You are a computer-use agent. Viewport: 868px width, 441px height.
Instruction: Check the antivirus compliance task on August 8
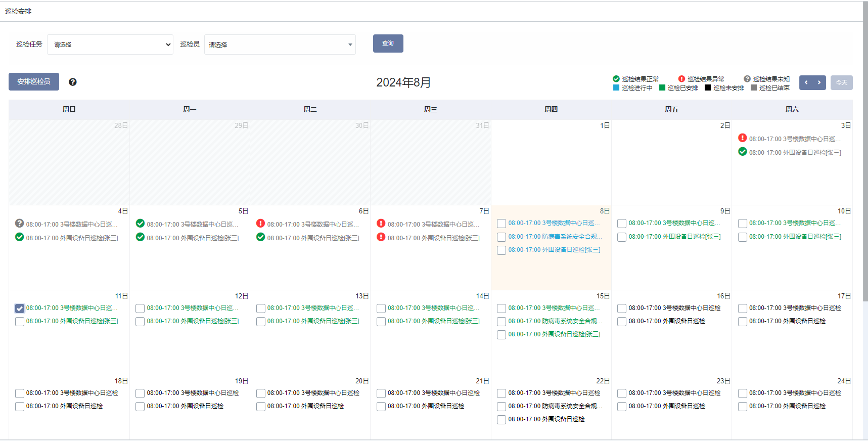[x=501, y=237]
